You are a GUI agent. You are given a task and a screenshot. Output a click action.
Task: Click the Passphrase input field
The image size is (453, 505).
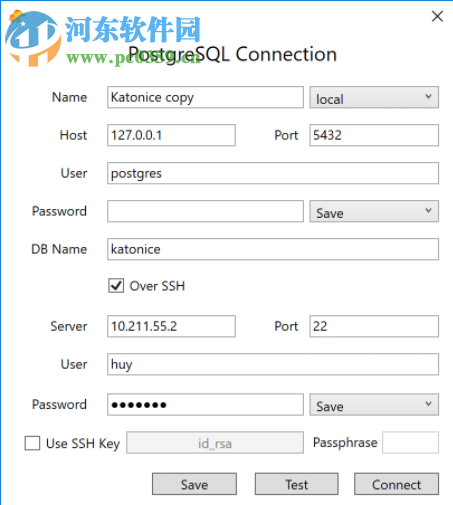pyautogui.click(x=410, y=443)
